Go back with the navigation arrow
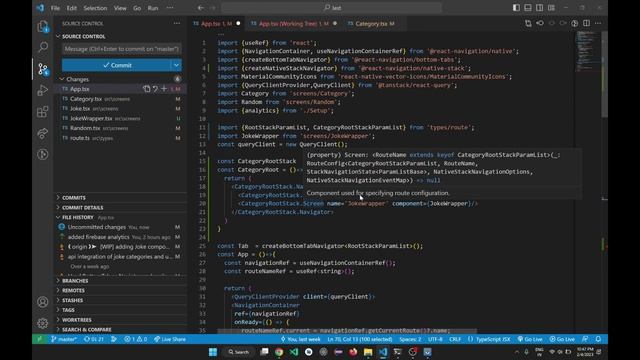 point(200,8)
